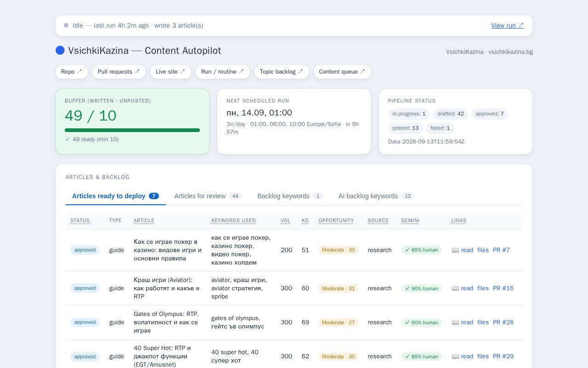Sort by KD column header
This screenshot has width=588, height=368.
tap(305, 221)
